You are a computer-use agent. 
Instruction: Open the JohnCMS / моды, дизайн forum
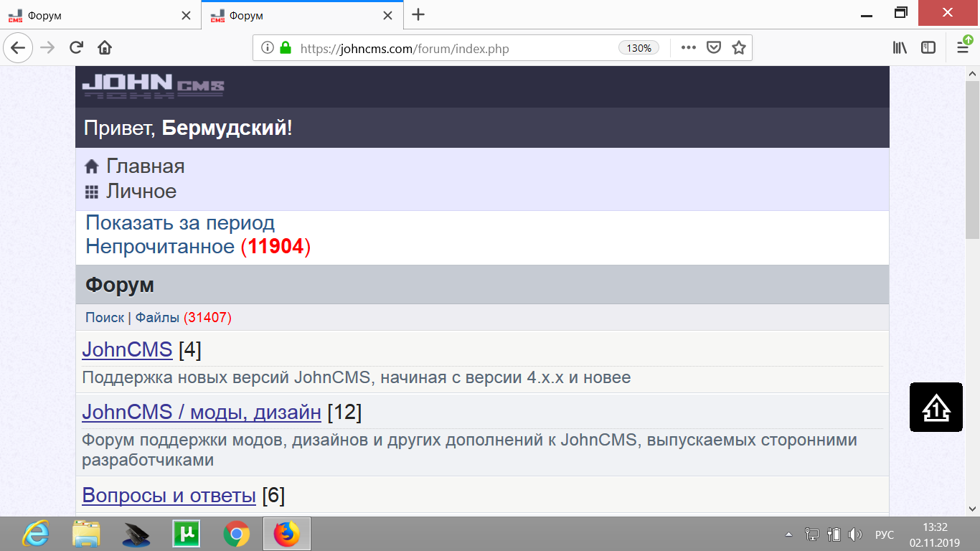click(202, 413)
